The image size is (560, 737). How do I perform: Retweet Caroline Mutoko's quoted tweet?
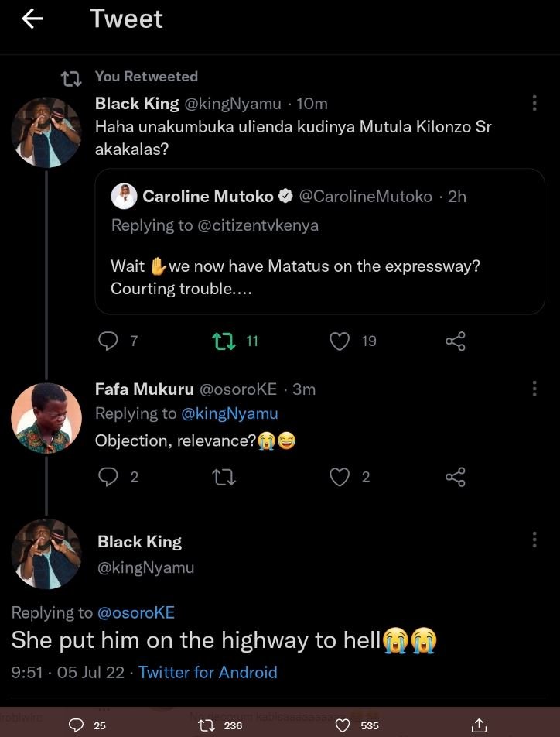tap(222, 340)
